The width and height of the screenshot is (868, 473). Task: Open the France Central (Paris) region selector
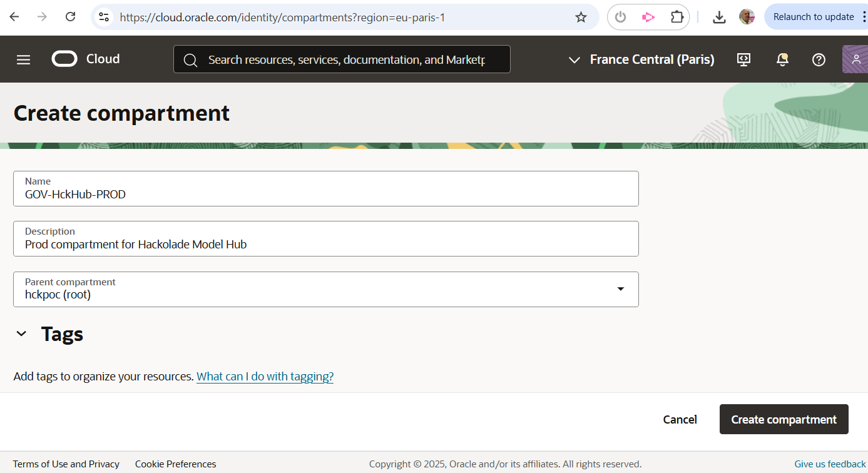tap(641, 59)
